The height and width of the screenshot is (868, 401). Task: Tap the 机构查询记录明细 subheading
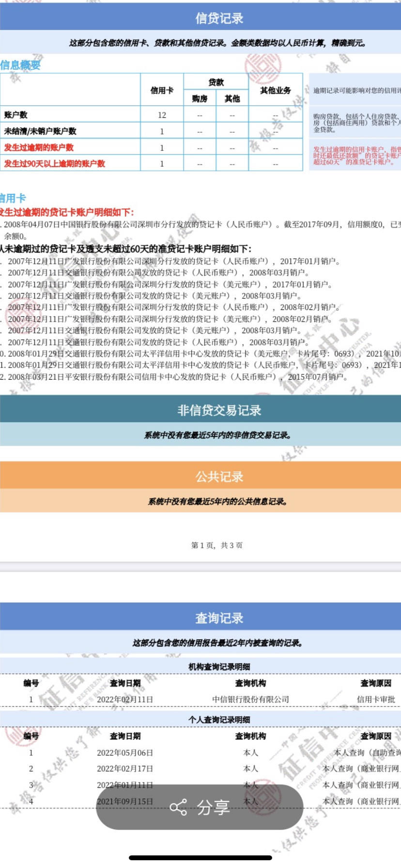[x=219, y=666]
